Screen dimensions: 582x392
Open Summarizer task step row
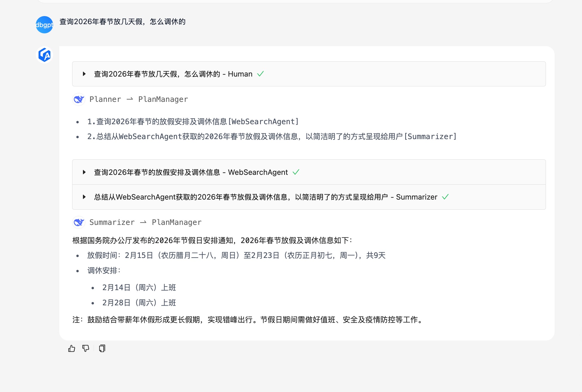coord(265,197)
